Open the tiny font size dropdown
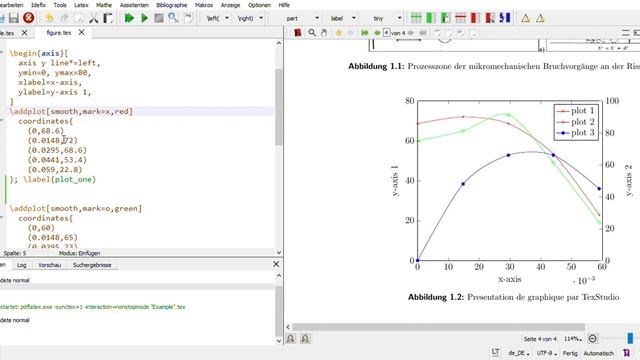The image size is (640, 360). tap(400, 18)
